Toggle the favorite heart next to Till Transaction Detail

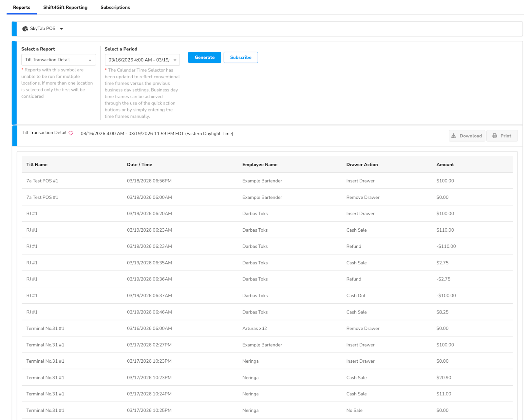71,133
